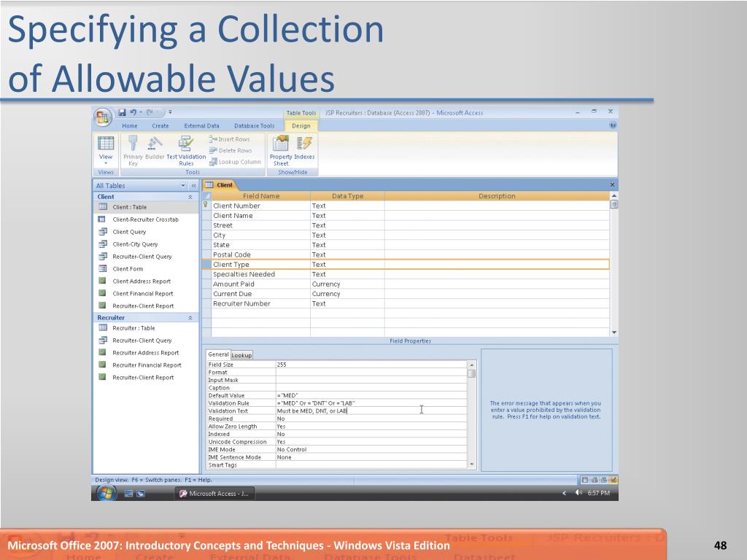Switch to the Database Tools tab
Image resolution: width=747 pixels, height=560 pixels.
coord(254,125)
